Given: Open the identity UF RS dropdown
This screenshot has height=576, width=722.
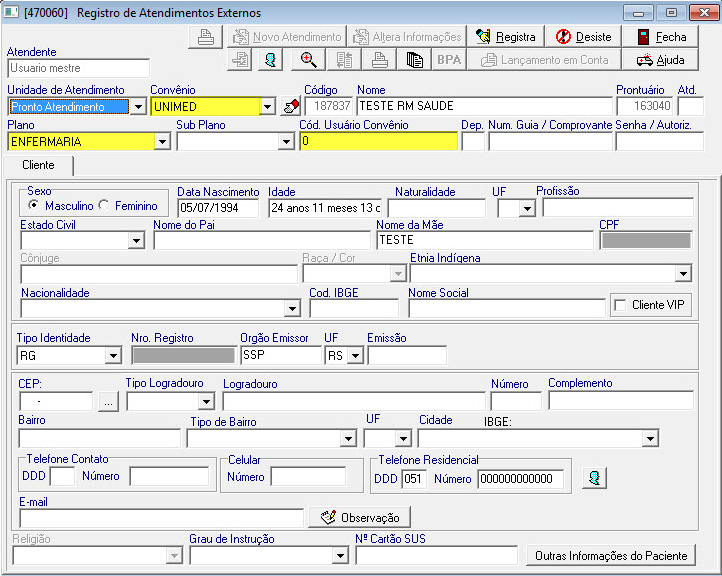Looking at the screenshot, I should coord(355,355).
